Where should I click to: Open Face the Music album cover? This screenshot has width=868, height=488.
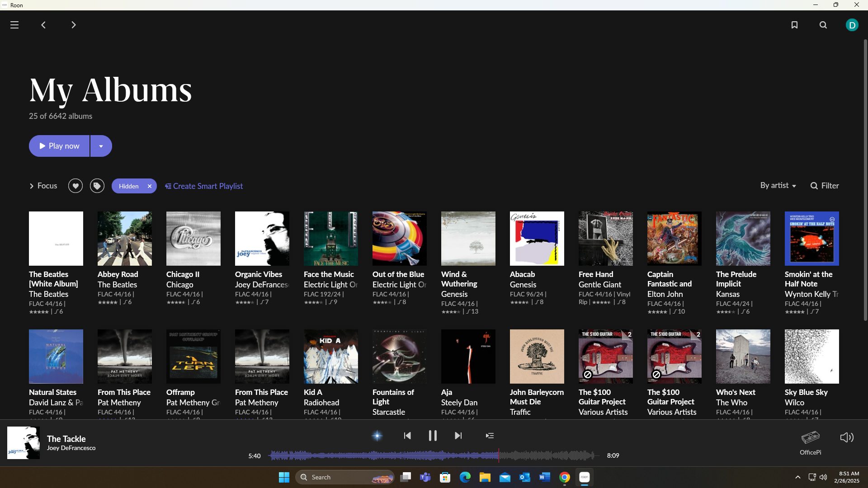click(x=331, y=239)
